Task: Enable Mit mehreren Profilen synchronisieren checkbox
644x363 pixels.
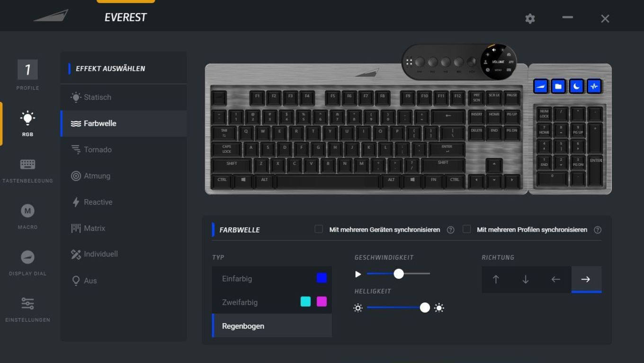Action: click(x=467, y=229)
